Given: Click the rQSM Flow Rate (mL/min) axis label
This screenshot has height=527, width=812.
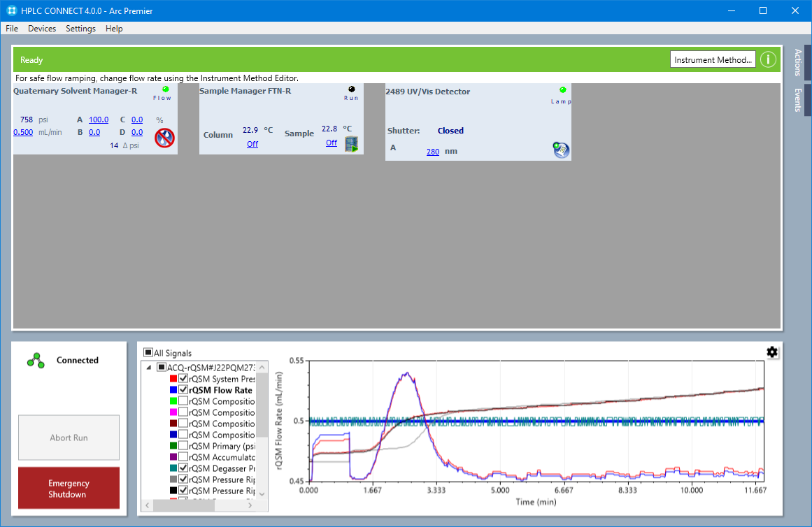Looking at the screenshot, I should (278, 420).
